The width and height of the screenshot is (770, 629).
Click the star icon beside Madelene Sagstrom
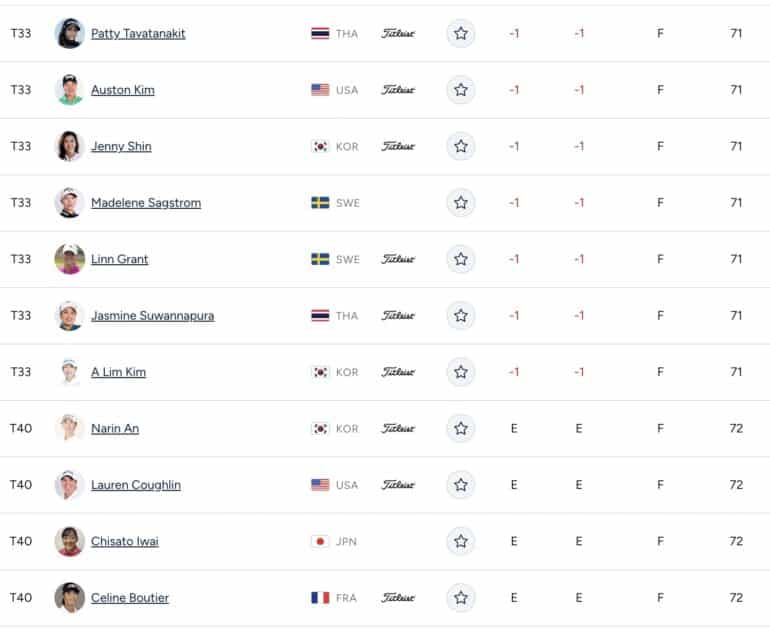pos(461,203)
